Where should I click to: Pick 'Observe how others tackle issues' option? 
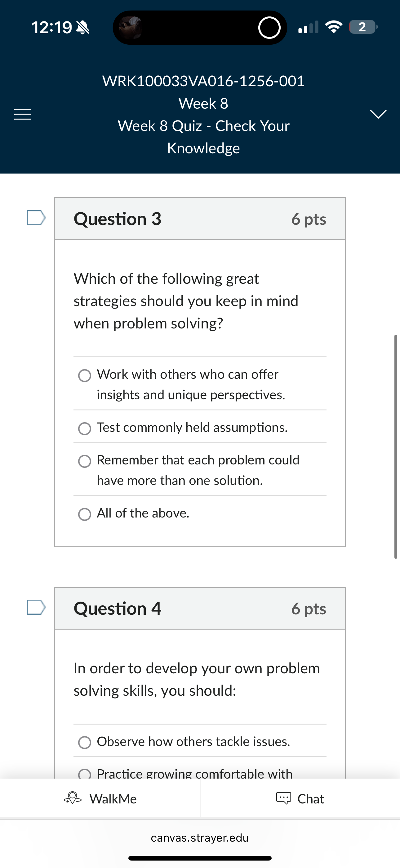coord(85,742)
